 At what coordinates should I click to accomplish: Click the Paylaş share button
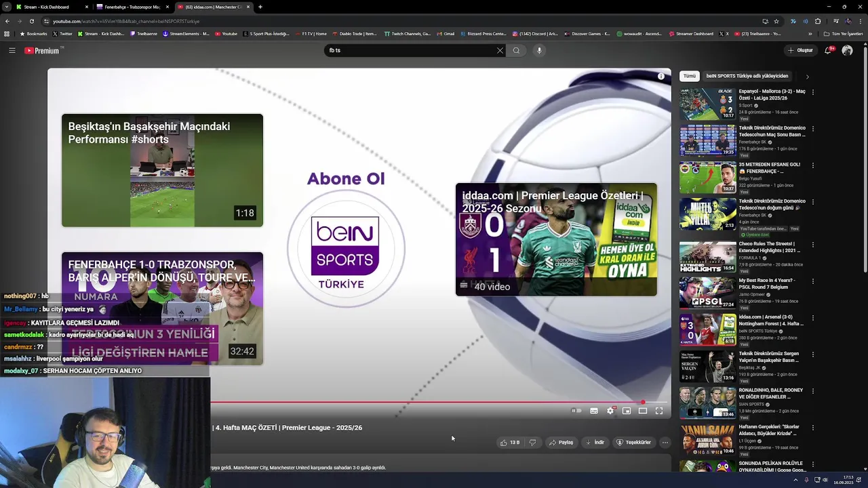pyautogui.click(x=561, y=443)
